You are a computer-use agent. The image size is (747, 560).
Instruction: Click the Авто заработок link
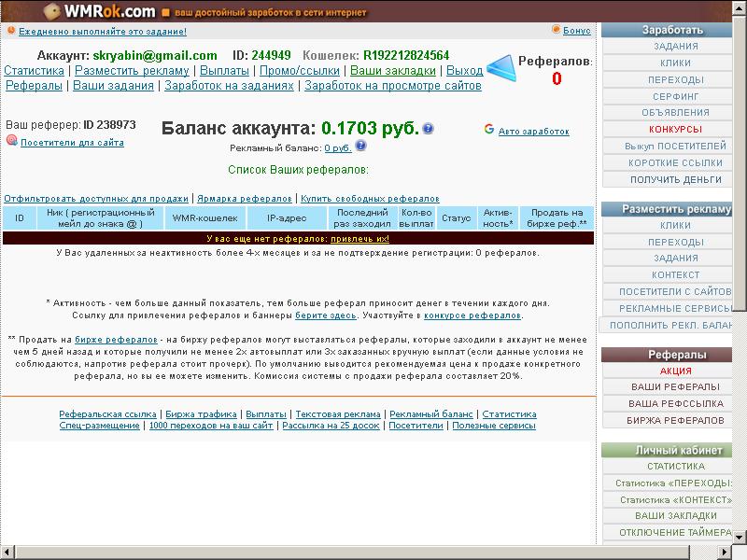[x=533, y=132]
